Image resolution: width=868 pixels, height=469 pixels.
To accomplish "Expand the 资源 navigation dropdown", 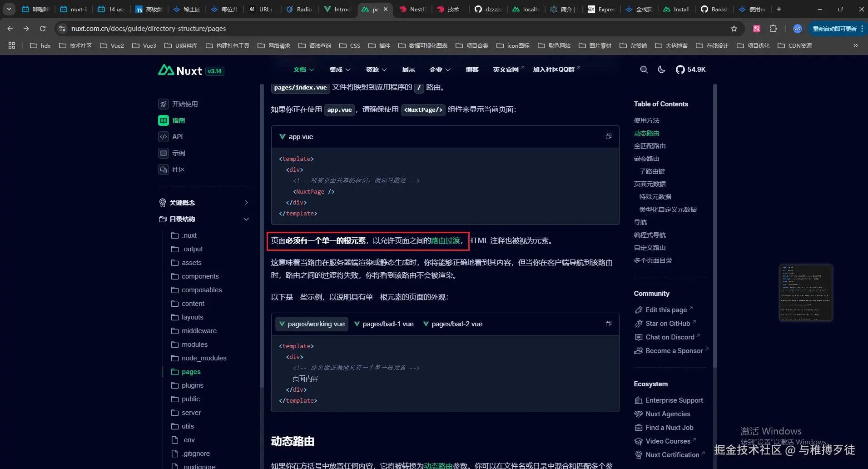I will [376, 70].
